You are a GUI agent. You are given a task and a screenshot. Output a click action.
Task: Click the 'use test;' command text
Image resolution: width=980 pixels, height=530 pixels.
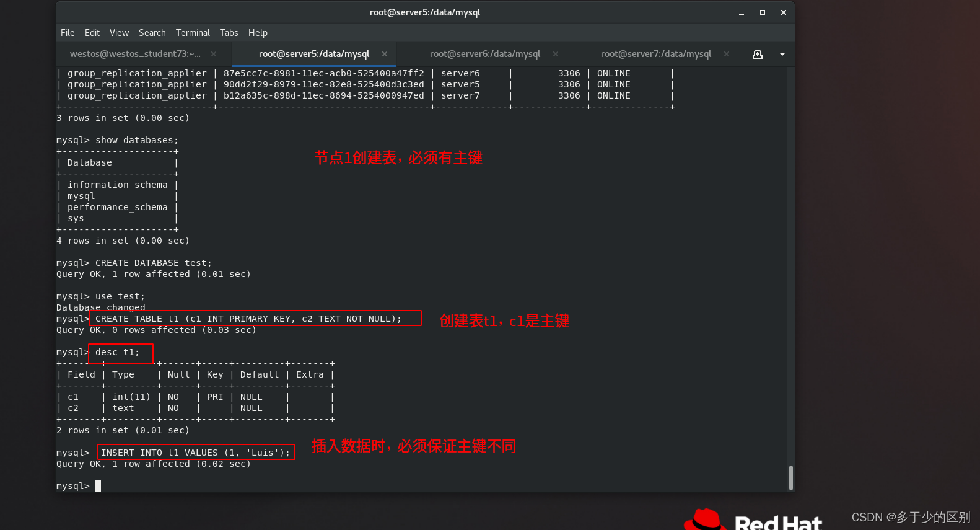[120, 296]
